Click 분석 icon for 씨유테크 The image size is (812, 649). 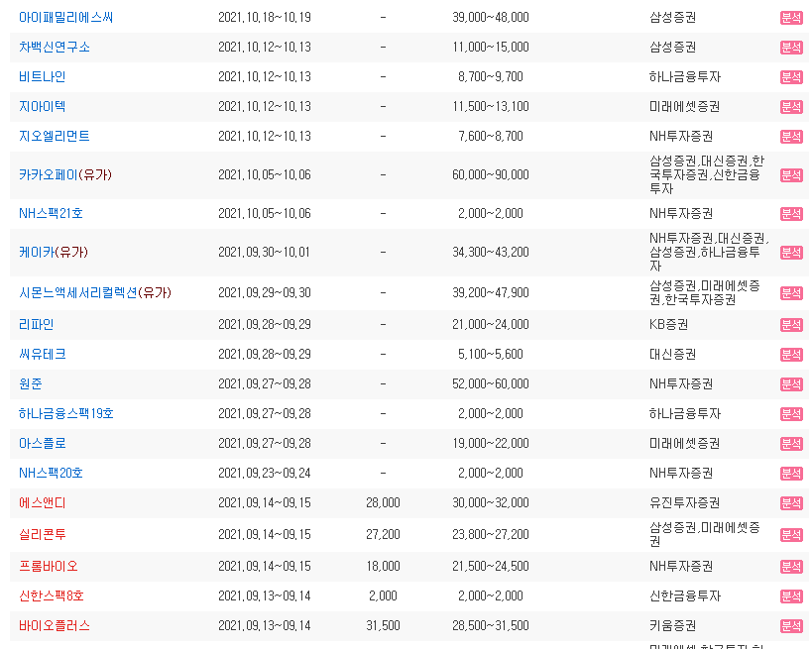point(791,355)
